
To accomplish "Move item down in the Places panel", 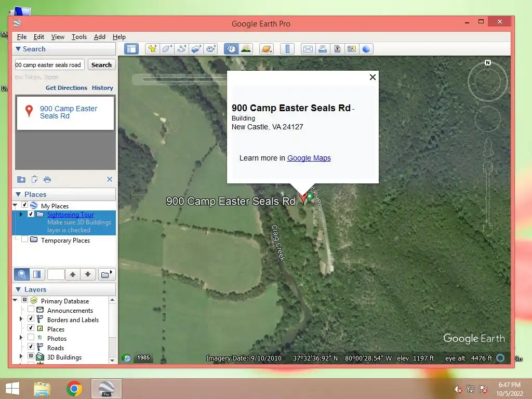I will coord(88,274).
